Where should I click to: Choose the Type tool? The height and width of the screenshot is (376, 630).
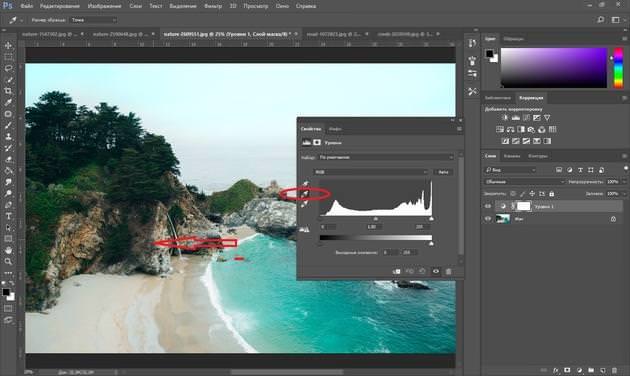[8, 216]
